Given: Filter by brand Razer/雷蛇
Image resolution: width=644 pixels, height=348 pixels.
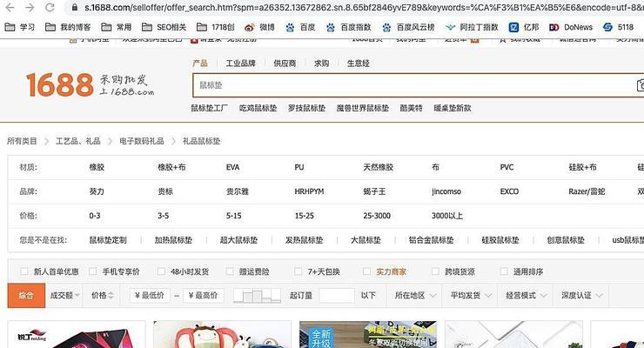Looking at the screenshot, I should [587, 191].
